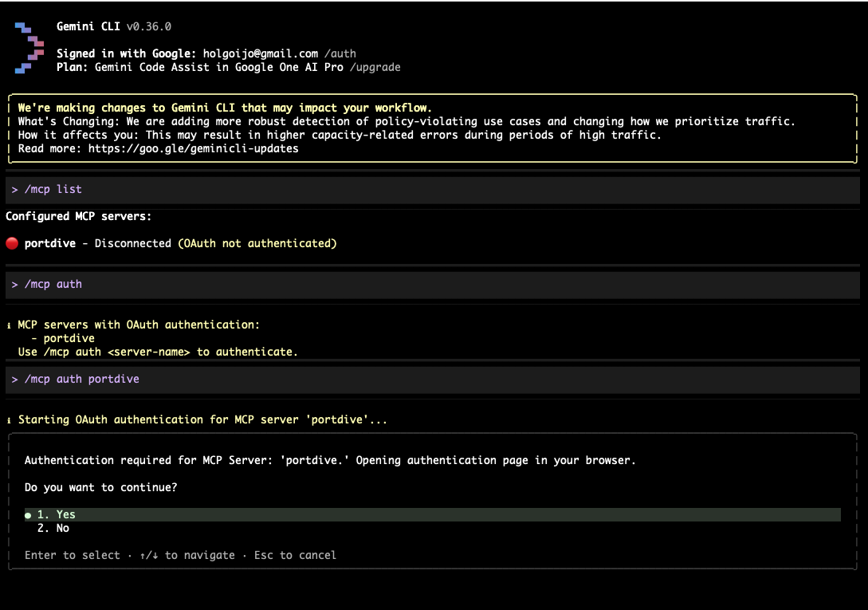Click "Use /mcp auth <server-name> to authenticate."
Viewport: 868px width, 610px height.
(158, 352)
